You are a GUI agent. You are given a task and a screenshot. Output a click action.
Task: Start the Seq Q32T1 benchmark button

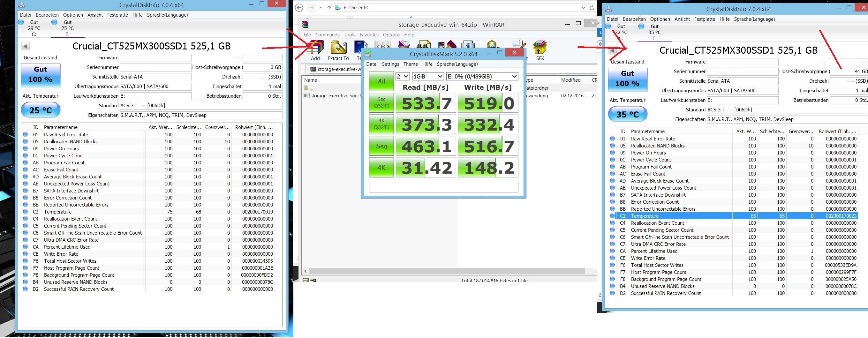point(381,102)
